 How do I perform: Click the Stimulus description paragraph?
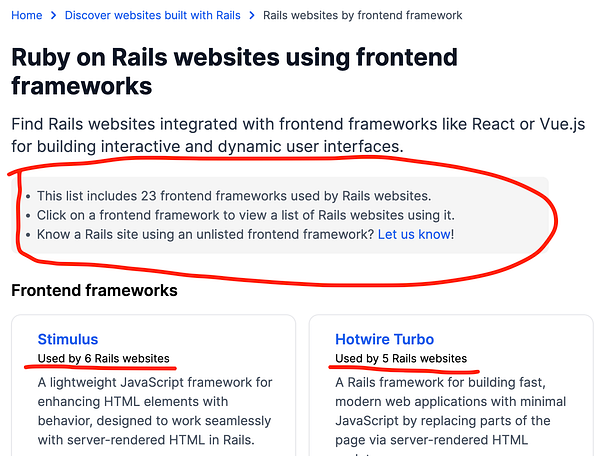pos(155,411)
